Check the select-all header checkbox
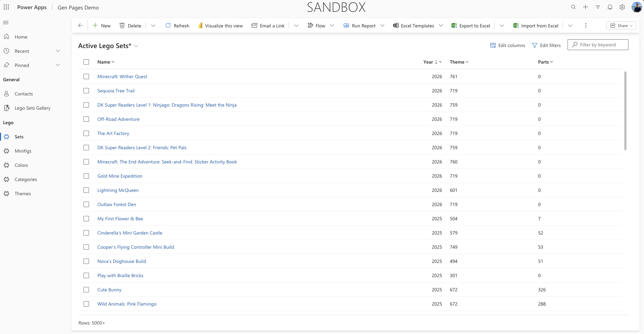Image resolution: width=644 pixels, height=334 pixels. (x=86, y=62)
